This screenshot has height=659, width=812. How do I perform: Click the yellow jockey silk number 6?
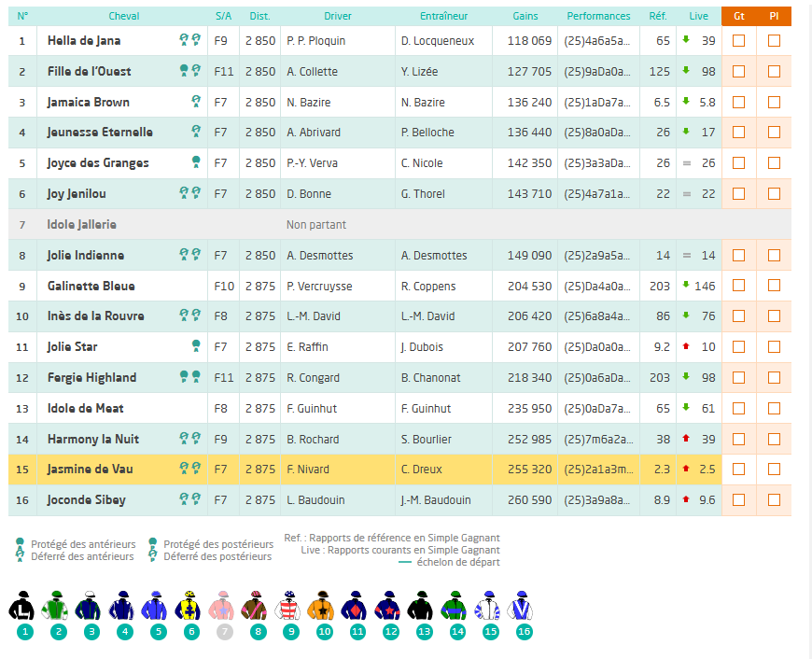191,607
